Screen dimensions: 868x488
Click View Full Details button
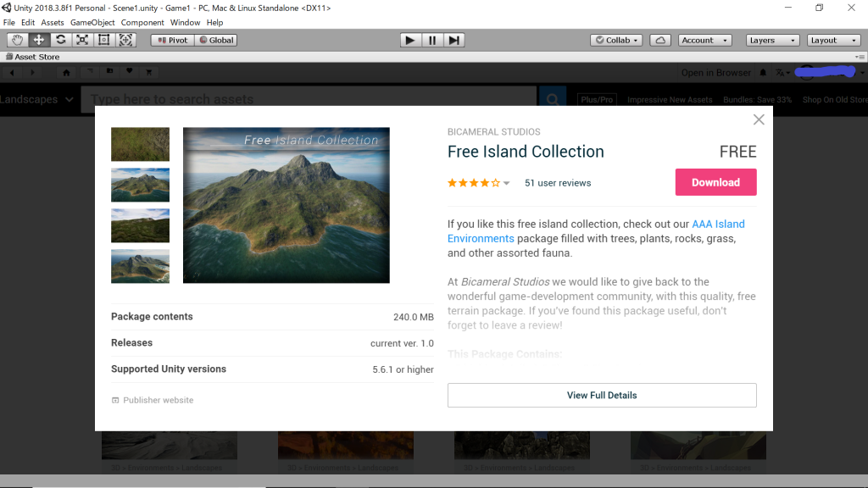pyautogui.click(x=602, y=395)
